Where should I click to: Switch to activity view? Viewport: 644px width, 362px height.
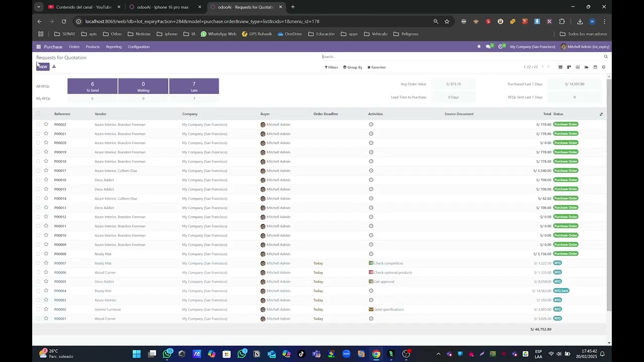pyautogui.click(x=604, y=67)
